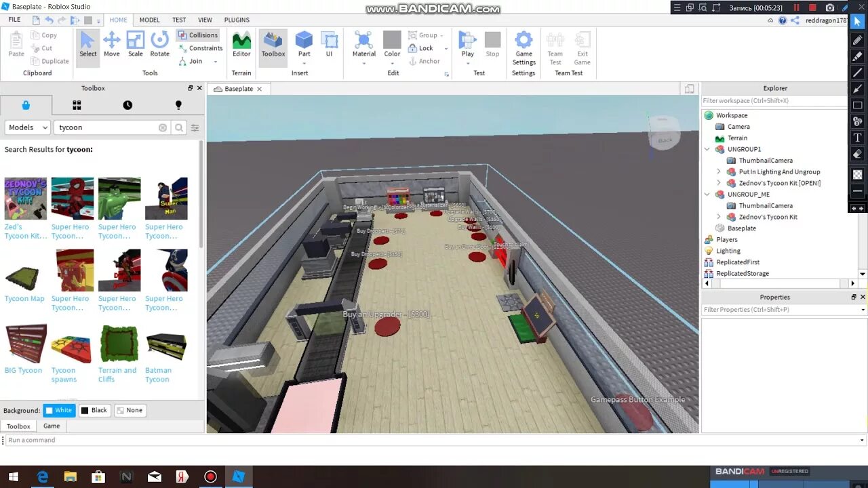Click the Share icon near username

click(x=795, y=20)
